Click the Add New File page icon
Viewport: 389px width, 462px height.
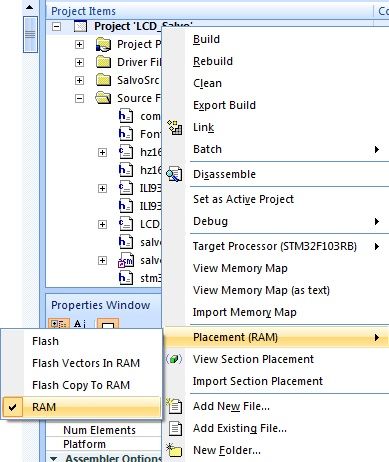174,406
